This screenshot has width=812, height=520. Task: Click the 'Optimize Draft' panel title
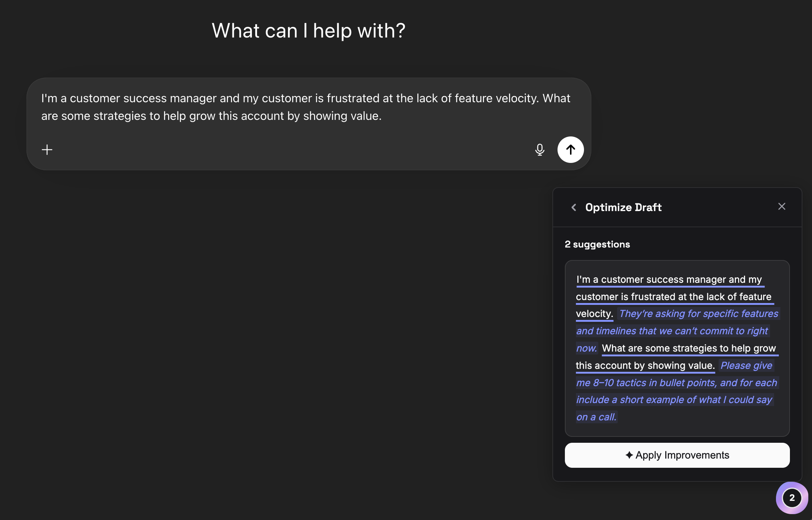pyautogui.click(x=623, y=207)
